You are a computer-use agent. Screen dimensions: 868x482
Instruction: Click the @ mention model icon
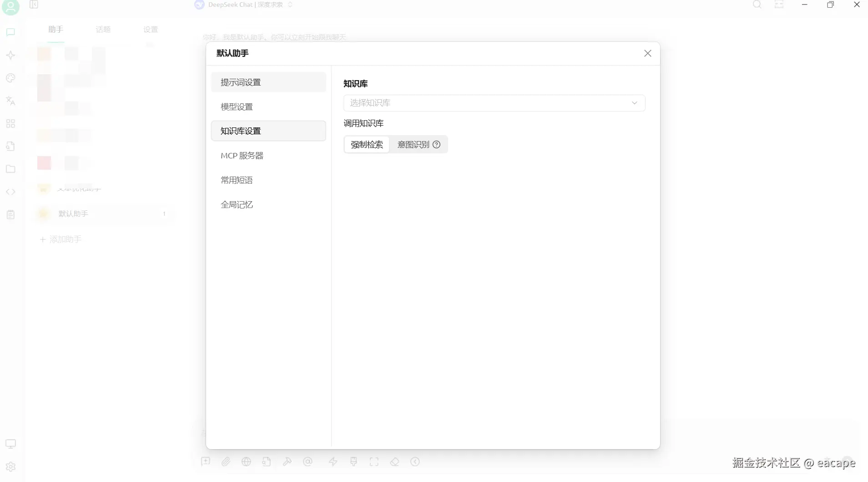308,462
